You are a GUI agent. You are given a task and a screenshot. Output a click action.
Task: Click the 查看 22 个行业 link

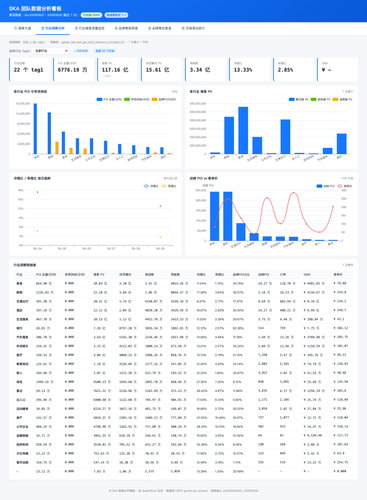(x=105, y=51)
